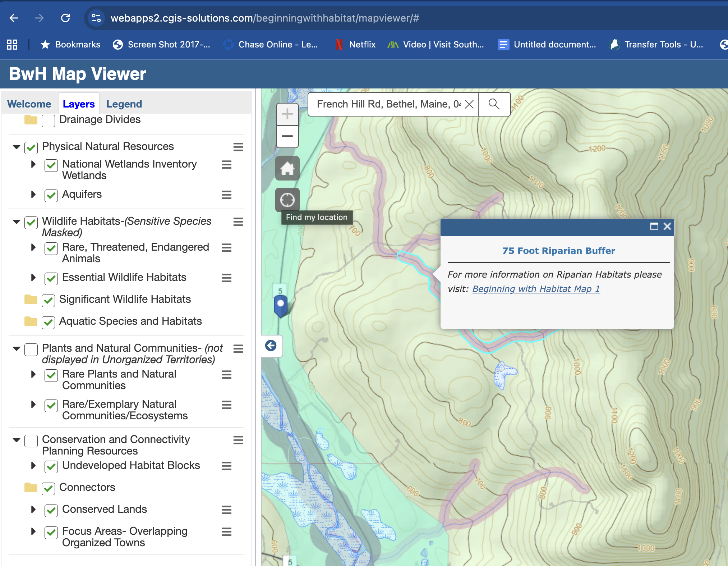This screenshot has width=728, height=566.
Task: Uncheck the Aquifers layer checkbox
Action: pos(51,195)
